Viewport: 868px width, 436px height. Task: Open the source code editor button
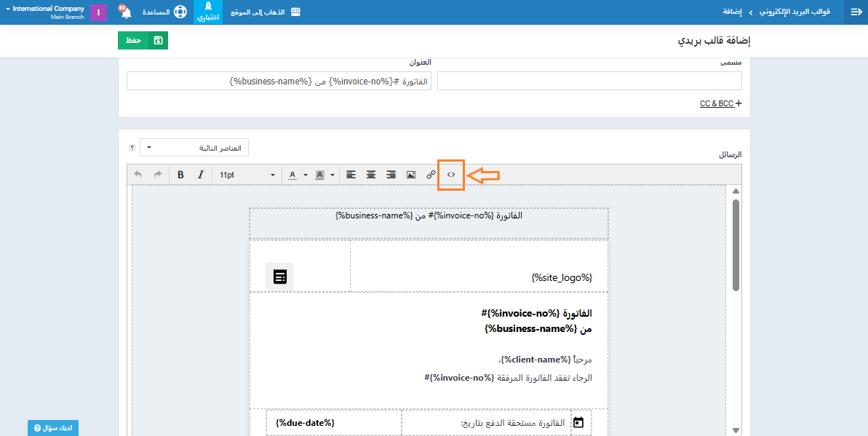(x=451, y=175)
